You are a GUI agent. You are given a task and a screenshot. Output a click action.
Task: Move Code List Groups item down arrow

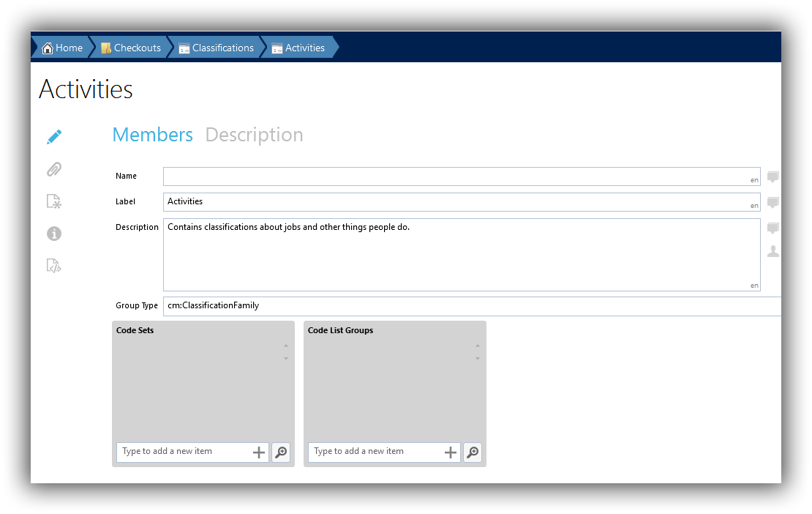(478, 358)
